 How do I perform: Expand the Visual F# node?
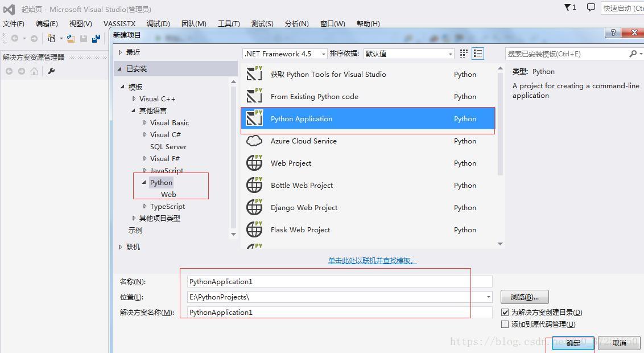(145, 158)
